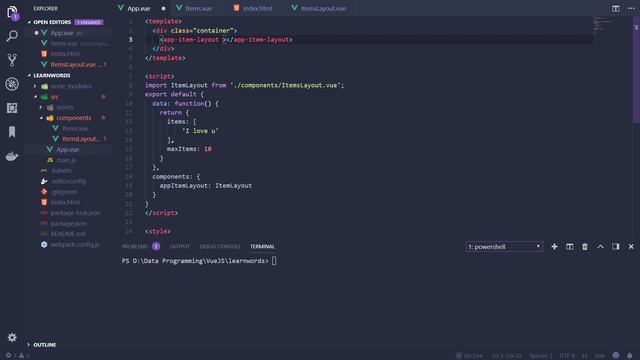Open the Output panel tab

[x=180, y=247]
